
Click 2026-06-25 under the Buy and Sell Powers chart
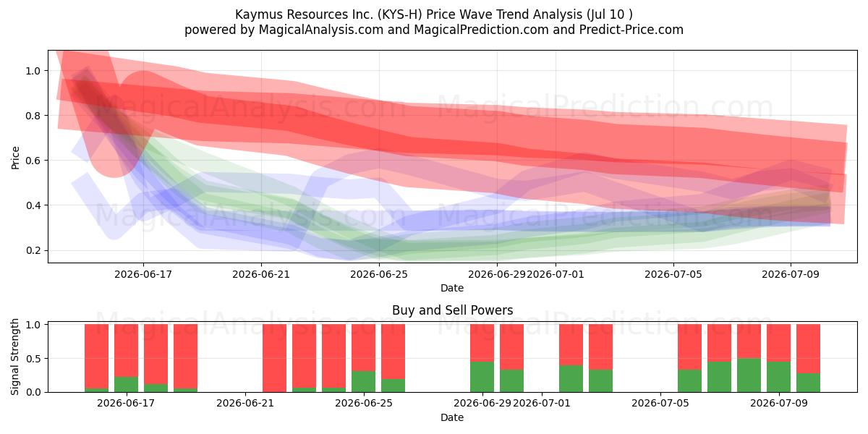coord(364,404)
